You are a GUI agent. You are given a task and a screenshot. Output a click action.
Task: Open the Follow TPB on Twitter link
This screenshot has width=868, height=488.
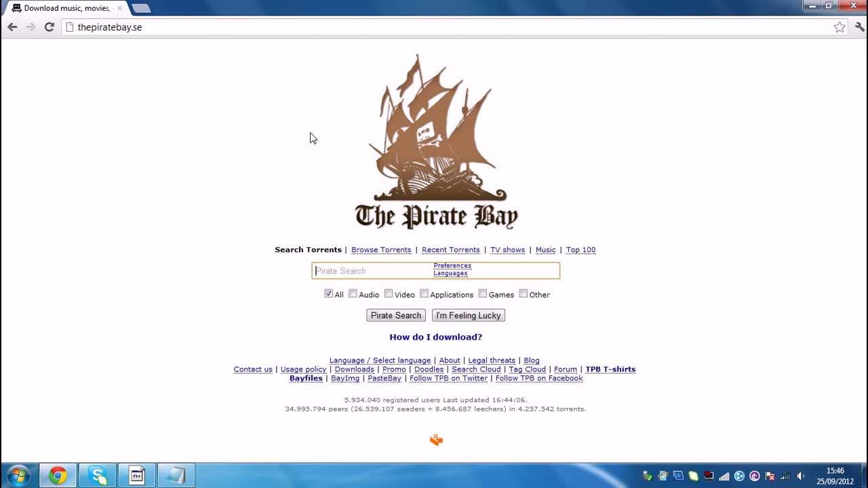tap(448, 378)
